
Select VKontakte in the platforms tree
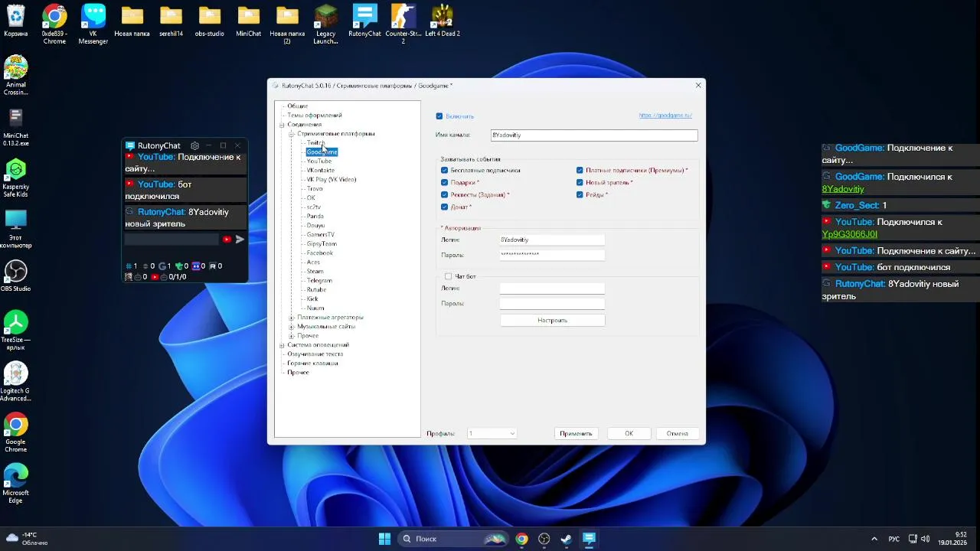point(320,171)
